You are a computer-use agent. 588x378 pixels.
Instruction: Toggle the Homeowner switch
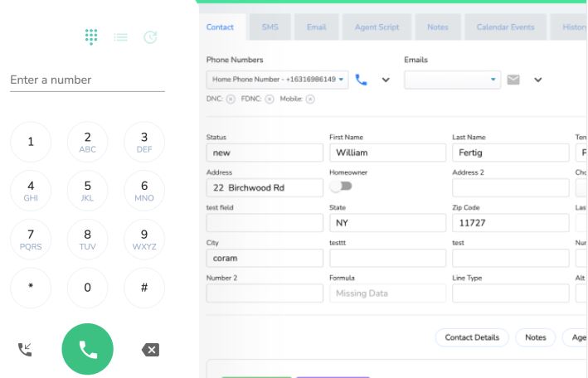(x=341, y=186)
